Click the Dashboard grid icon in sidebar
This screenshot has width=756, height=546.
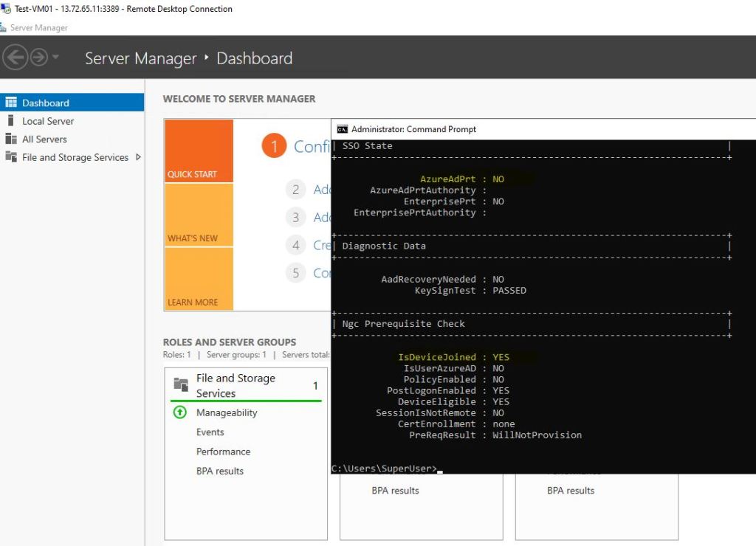click(10, 103)
